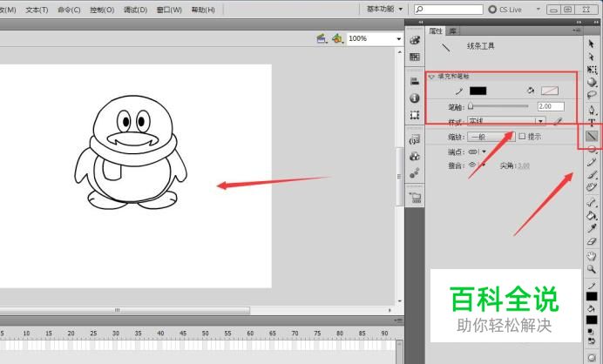Open the Project panel icon

point(416,198)
